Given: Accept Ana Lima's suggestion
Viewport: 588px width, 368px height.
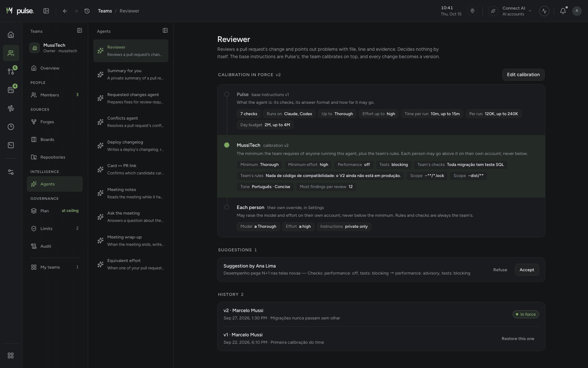Looking at the screenshot, I should point(527,270).
